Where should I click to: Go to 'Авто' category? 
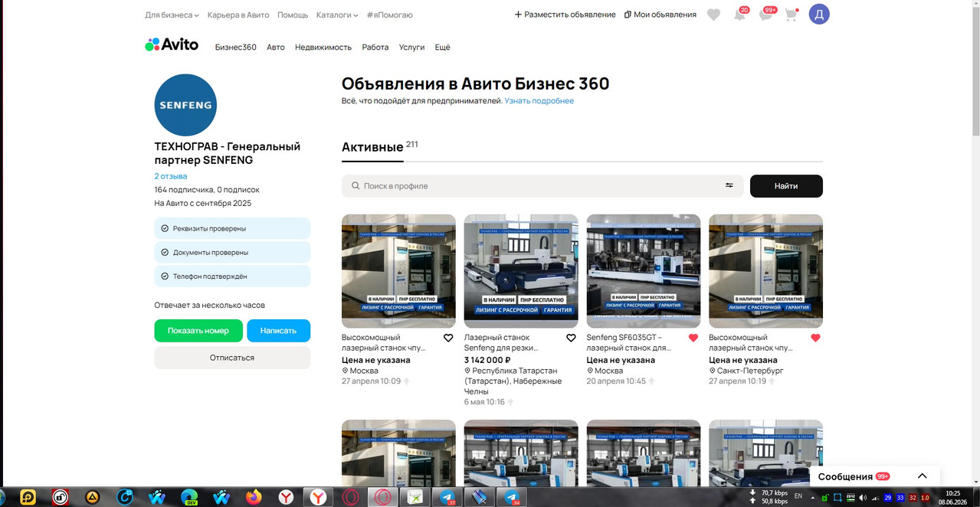coord(276,47)
